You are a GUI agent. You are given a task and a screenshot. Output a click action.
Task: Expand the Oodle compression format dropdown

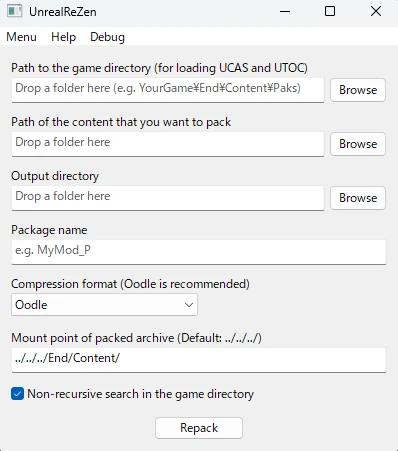click(x=104, y=305)
